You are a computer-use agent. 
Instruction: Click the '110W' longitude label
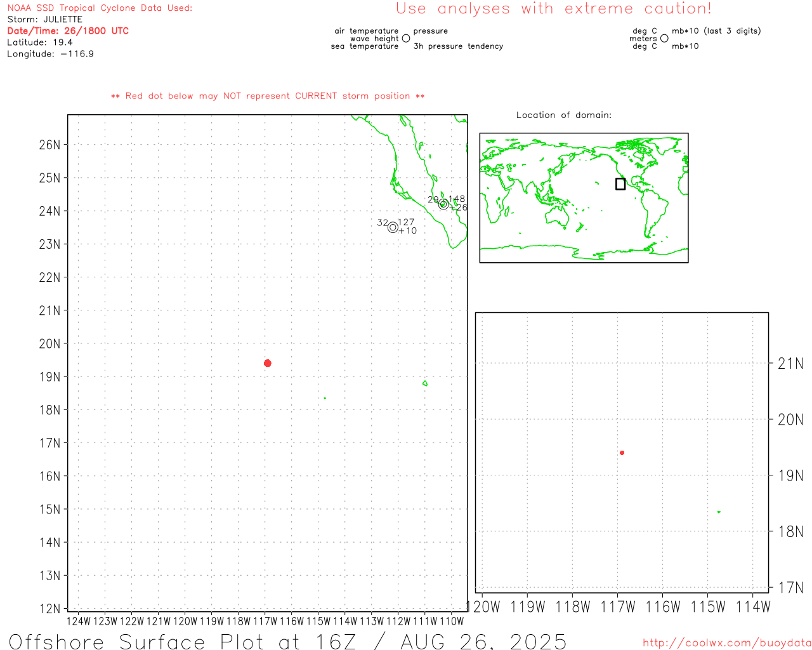pos(452,621)
